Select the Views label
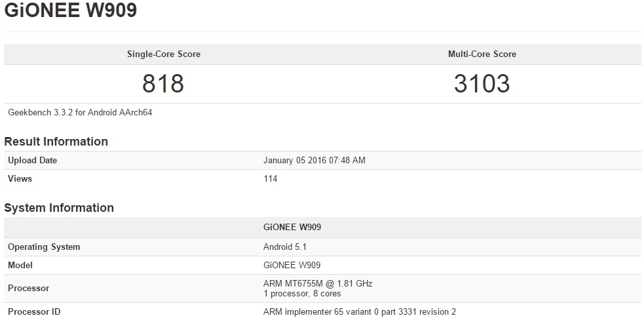Viewport: 644px width, 320px height. pos(20,178)
